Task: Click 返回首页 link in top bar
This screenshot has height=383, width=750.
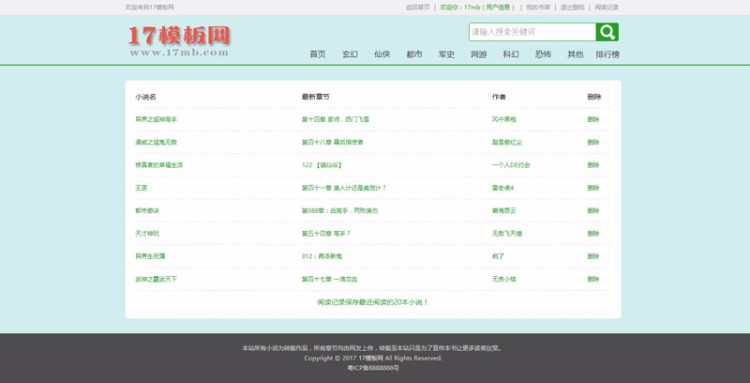Action: pyautogui.click(x=418, y=7)
